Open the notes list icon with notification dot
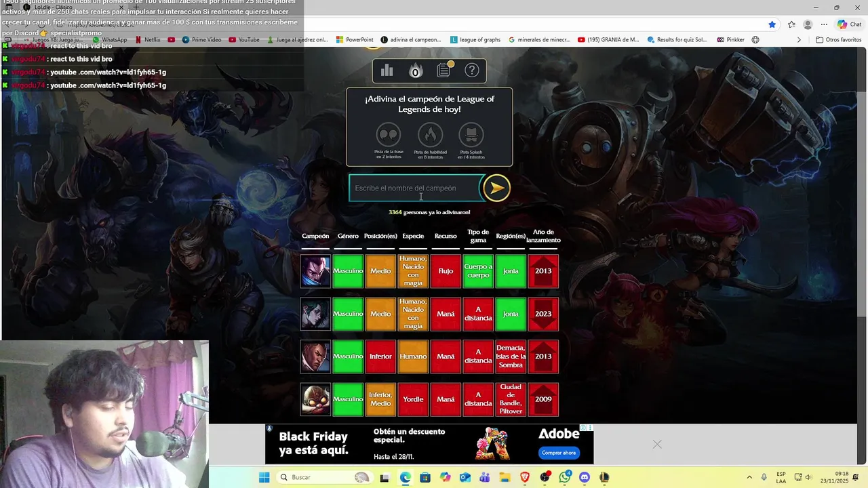Screen dimensions: 868x488 click(443, 70)
